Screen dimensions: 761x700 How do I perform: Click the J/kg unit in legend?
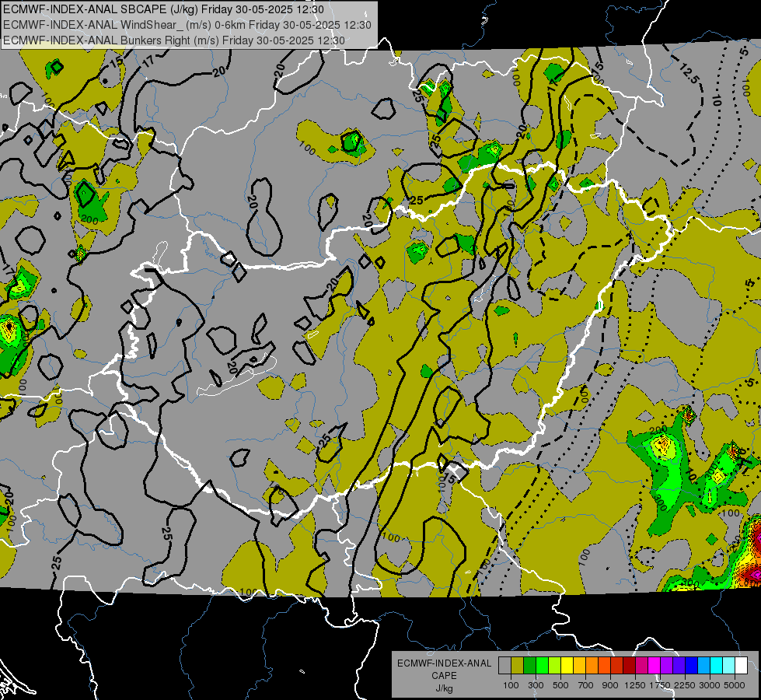pyautogui.click(x=444, y=688)
